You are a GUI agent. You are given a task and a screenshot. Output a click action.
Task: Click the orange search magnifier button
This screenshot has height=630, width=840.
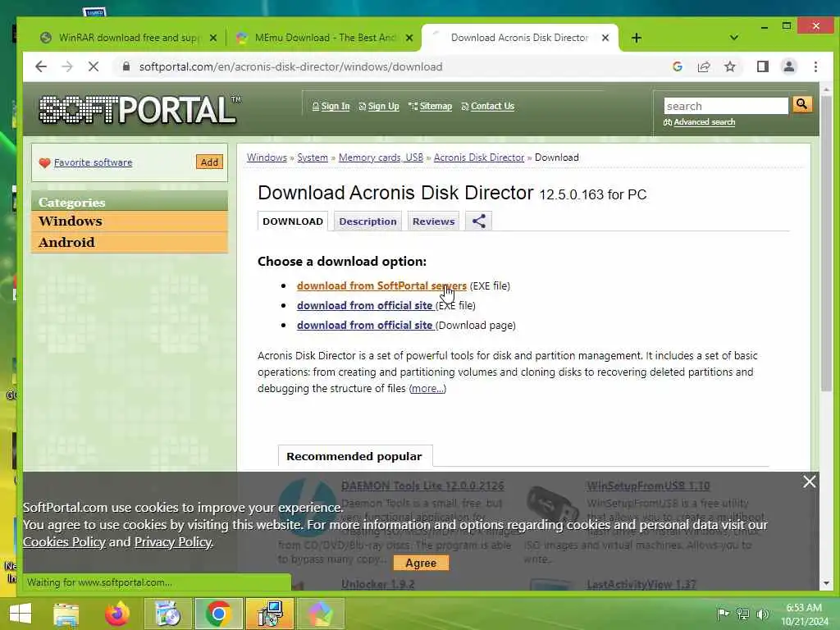[802, 104]
